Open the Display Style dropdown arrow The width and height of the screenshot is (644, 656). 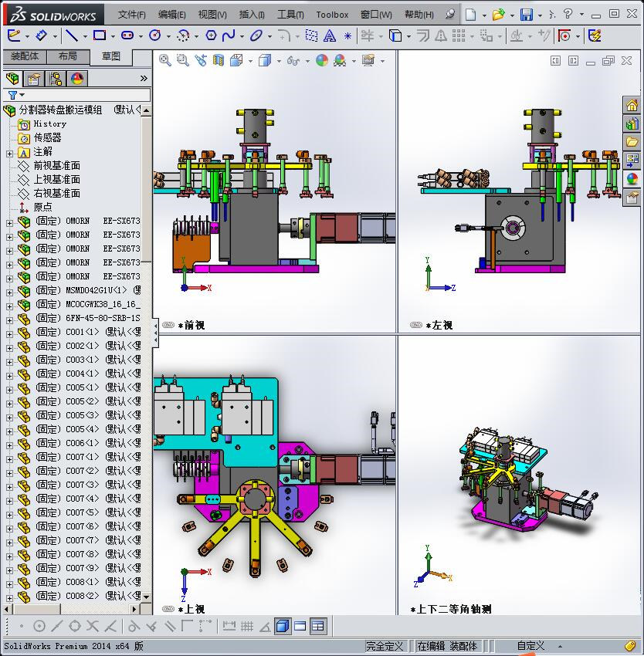click(279, 62)
